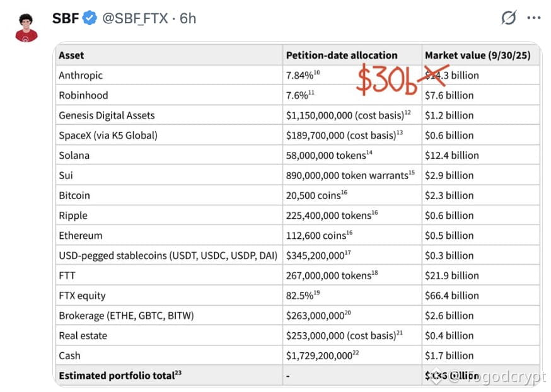Open the @SBF_FTX handle link

135,19
